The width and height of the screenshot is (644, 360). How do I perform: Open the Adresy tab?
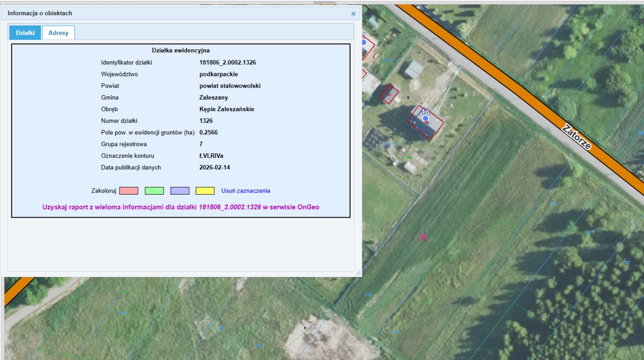[x=58, y=33]
